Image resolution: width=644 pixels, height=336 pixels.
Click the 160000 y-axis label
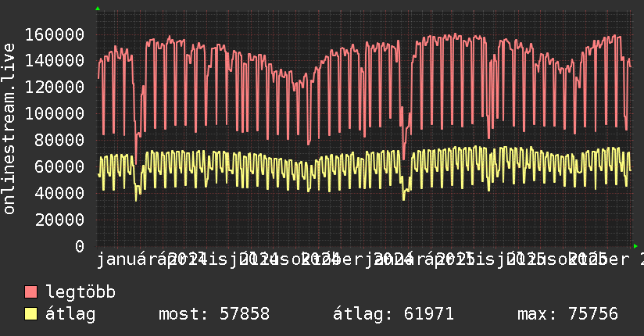pyautogui.click(x=55, y=34)
